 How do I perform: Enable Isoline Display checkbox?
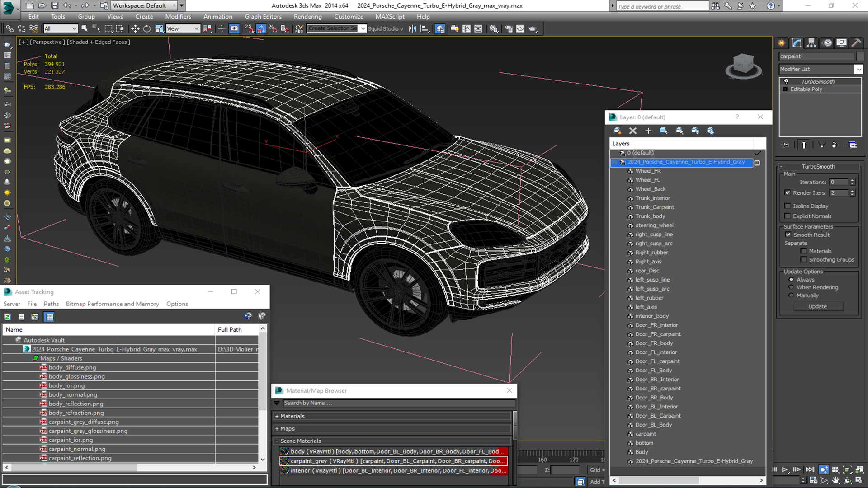[x=788, y=206]
